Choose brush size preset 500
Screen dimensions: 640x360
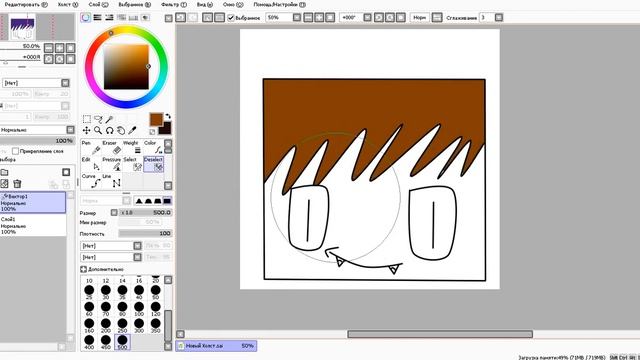[122, 341]
